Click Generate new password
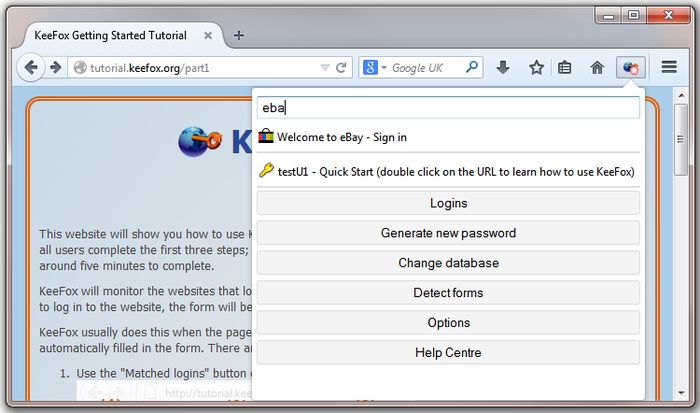Viewport: 700px width, 413px height. click(448, 233)
